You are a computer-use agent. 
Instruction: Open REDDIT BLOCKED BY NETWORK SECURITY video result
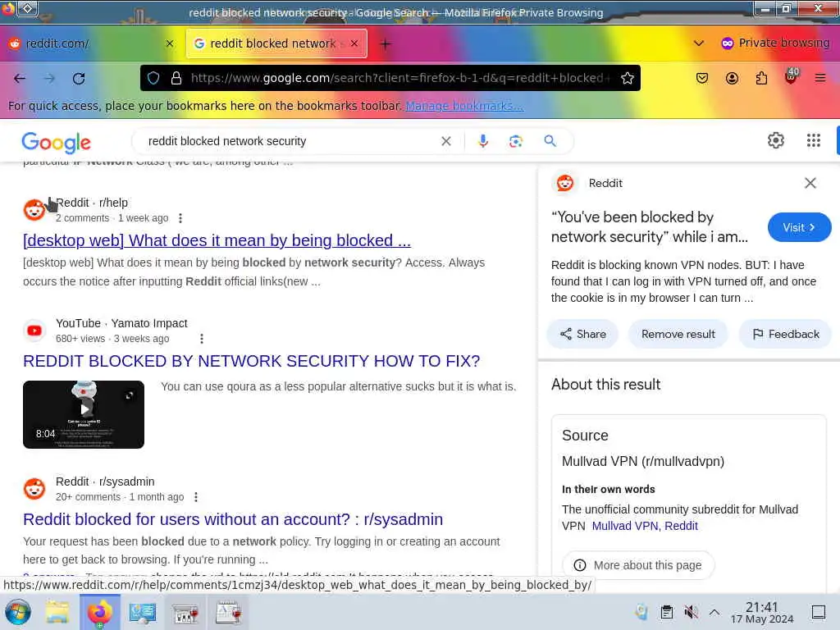click(251, 362)
